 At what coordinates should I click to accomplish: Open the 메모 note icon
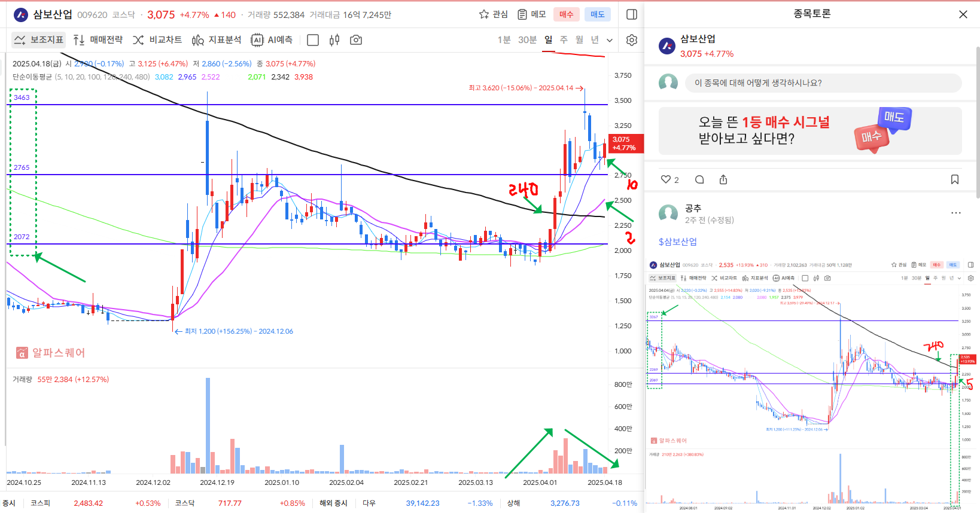pyautogui.click(x=531, y=14)
